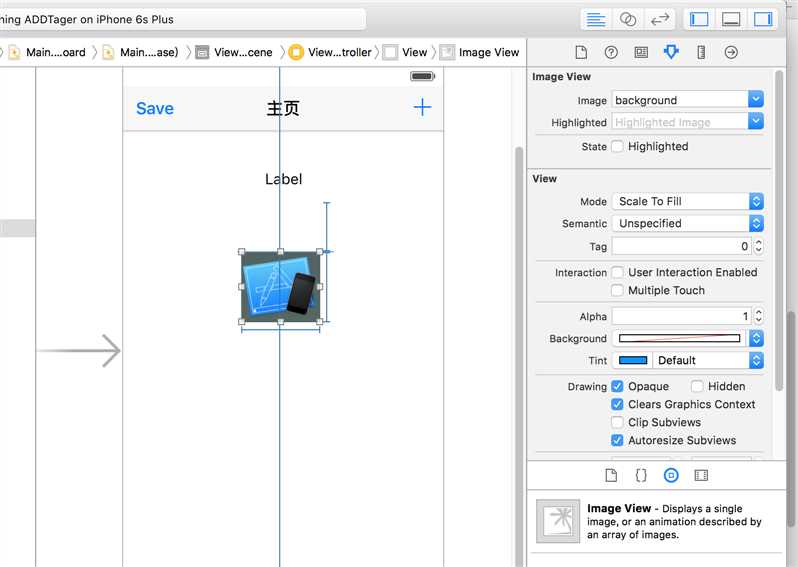The height and width of the screenshot is (567, 798).
Task: Click the Alpha value field
Action: pyautogui.click(x=682, y=316)
